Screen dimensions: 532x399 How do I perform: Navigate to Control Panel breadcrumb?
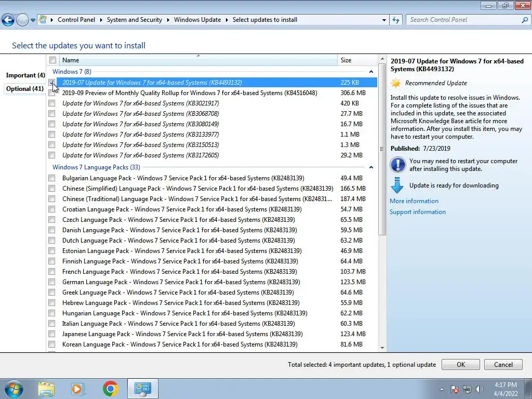coord(76,20)
